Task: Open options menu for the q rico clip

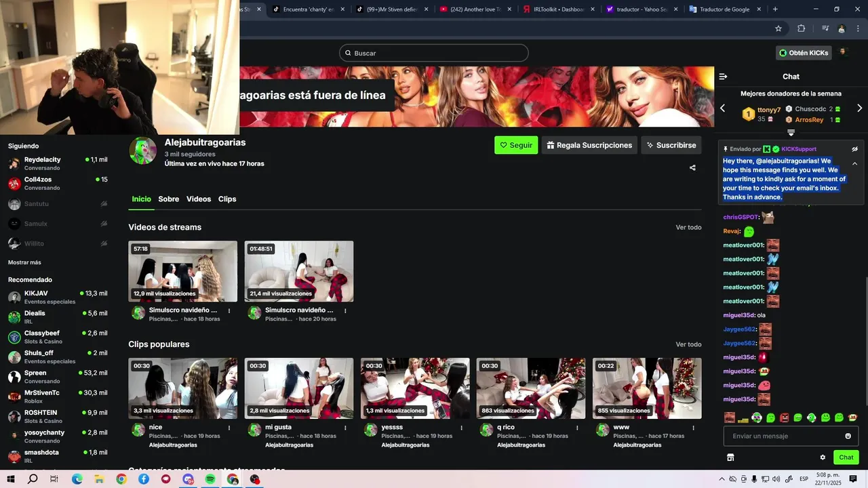Action: (x=577, y=428)
